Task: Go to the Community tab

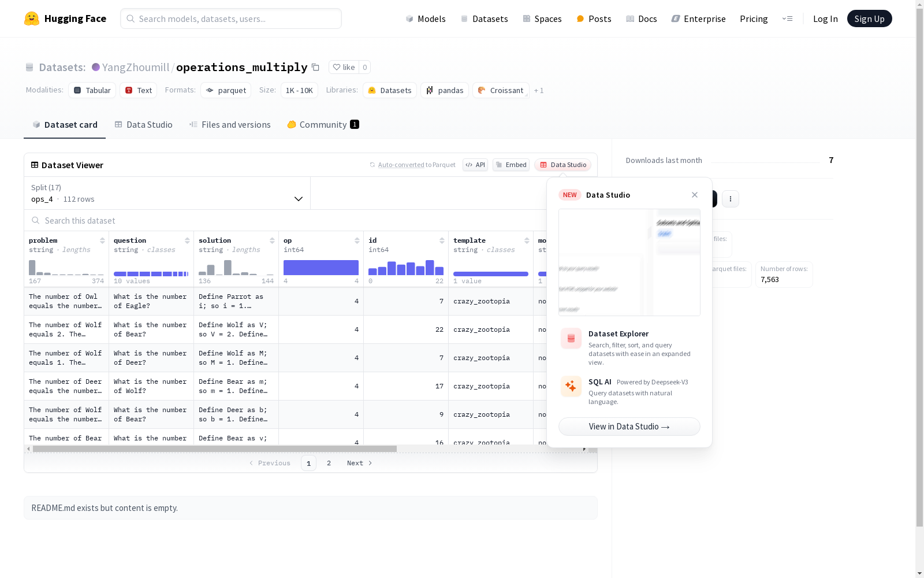Action: [323, 125]
